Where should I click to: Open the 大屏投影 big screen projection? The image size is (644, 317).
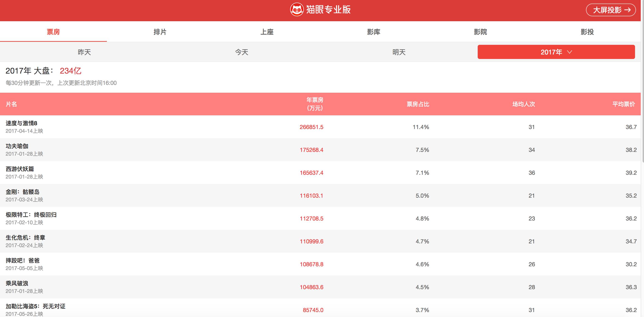pos(611,10)
